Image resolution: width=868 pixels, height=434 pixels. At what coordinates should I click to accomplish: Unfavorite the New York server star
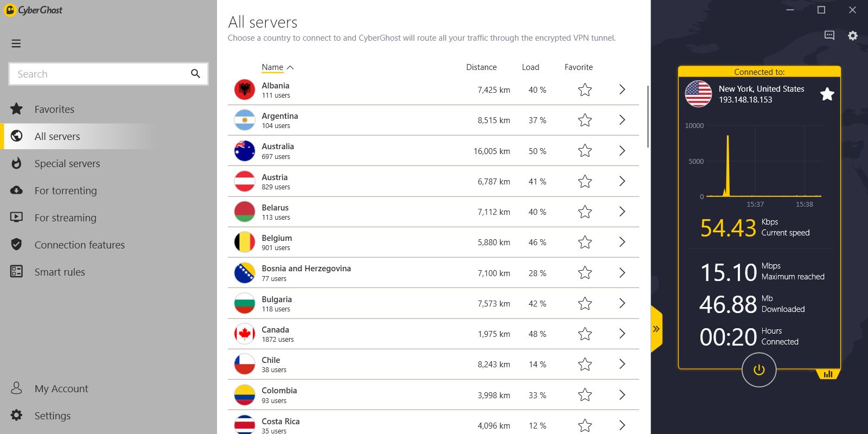[827, 94]
